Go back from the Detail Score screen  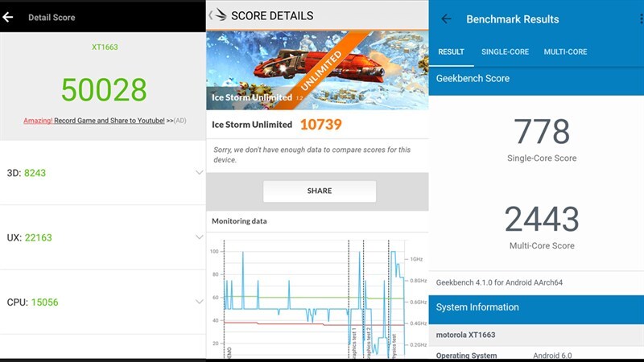click(x=8, y=17)
